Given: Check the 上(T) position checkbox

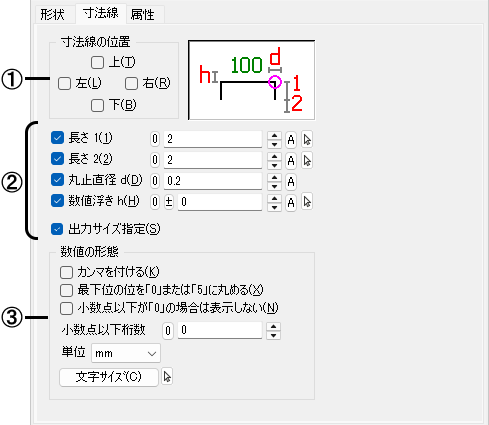Looking at the screenshot, I should (97, 62).
